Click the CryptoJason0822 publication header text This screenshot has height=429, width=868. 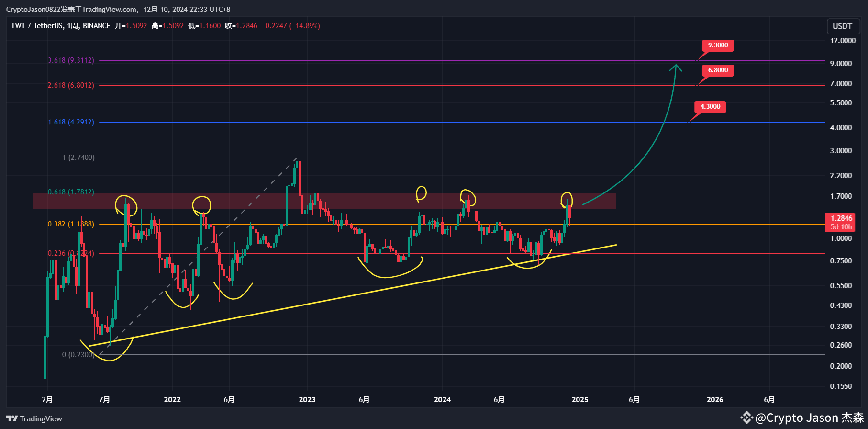point(118,10)
